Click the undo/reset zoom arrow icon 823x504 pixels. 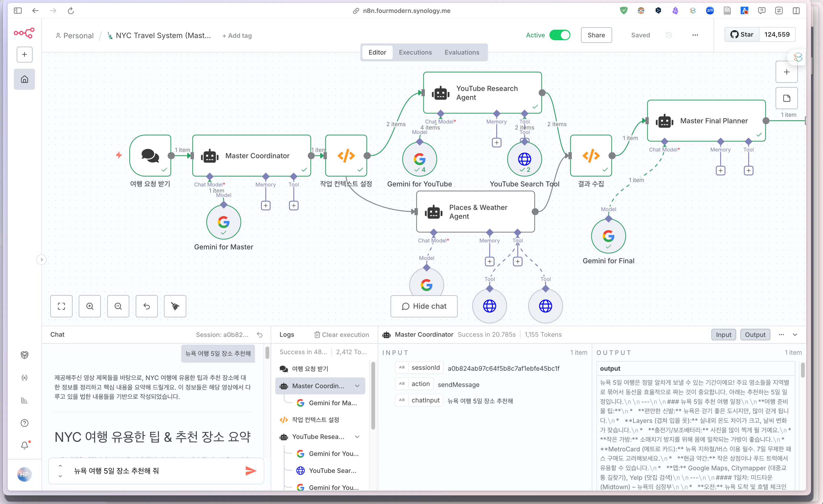[x=147, y=306]
